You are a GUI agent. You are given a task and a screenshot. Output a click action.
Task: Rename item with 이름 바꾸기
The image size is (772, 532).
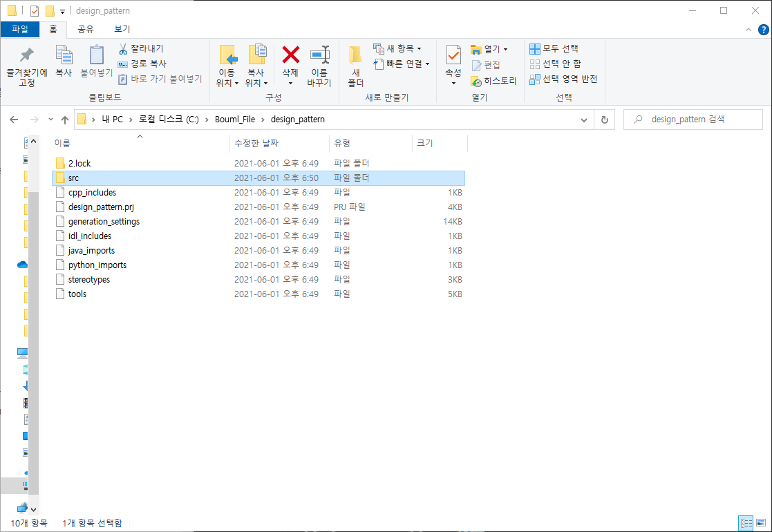tap(319, 66)
